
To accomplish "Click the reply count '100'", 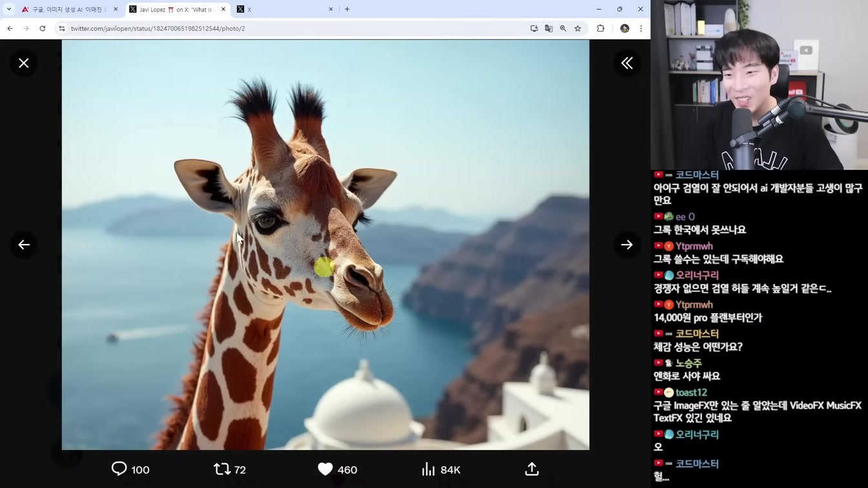I will pos(140,470).
